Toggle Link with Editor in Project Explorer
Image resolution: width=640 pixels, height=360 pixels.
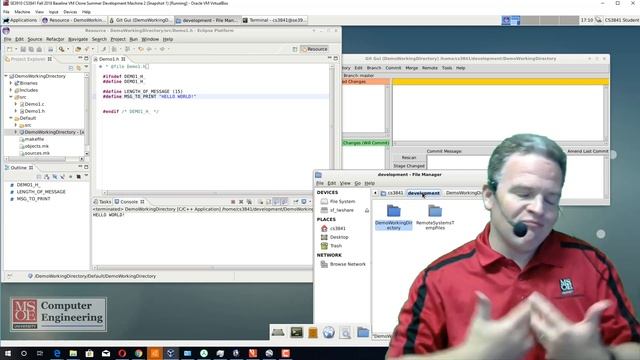pos(78,68)
